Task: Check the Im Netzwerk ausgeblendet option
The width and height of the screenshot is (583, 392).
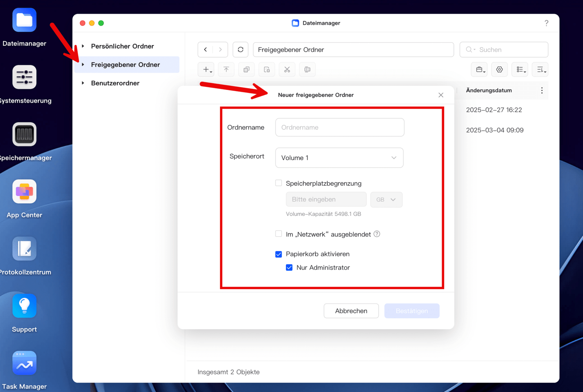Action: [x=279, y=234]
